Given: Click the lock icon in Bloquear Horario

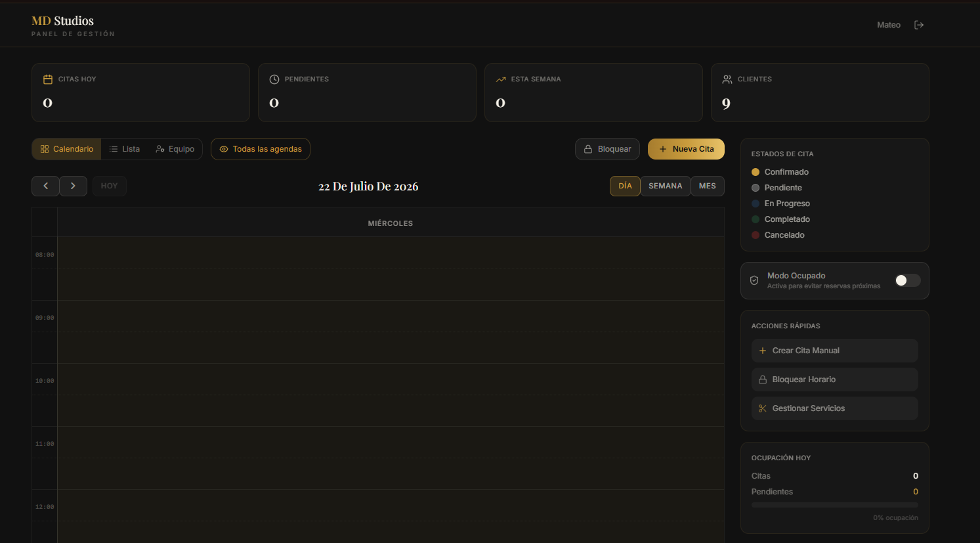Looking at the screenshot, I should point(763,380).
